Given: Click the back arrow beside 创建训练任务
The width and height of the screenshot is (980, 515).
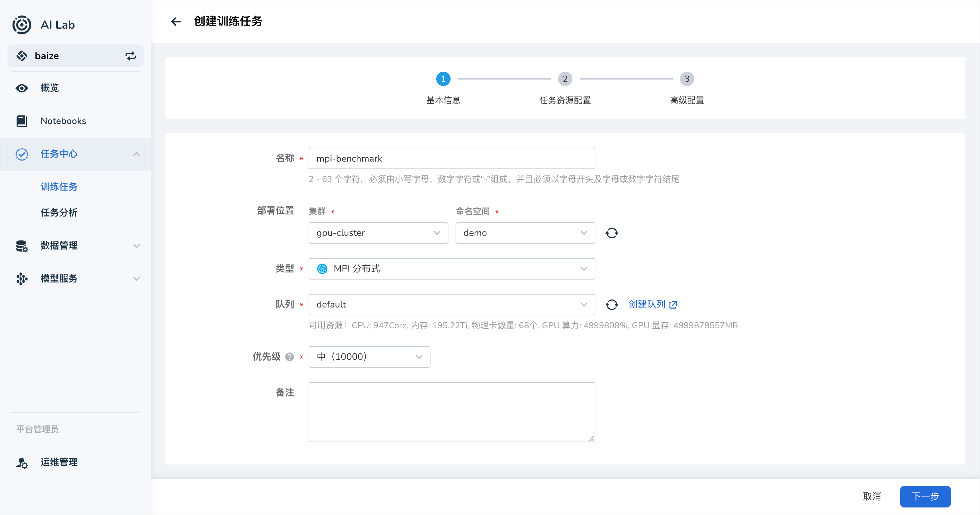Looking at the screenshot, I should click(x=176, y=21).
